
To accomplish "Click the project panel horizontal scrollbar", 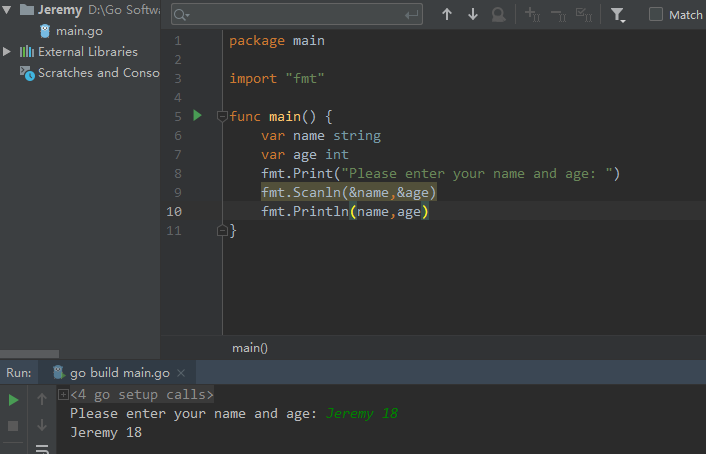I will 29,354.
